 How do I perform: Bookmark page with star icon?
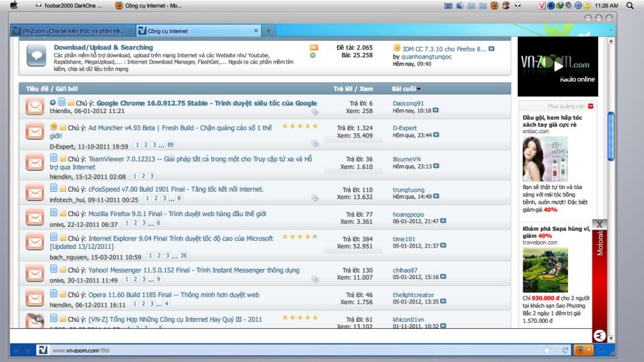pyautogui.click(x=547, y=350)
